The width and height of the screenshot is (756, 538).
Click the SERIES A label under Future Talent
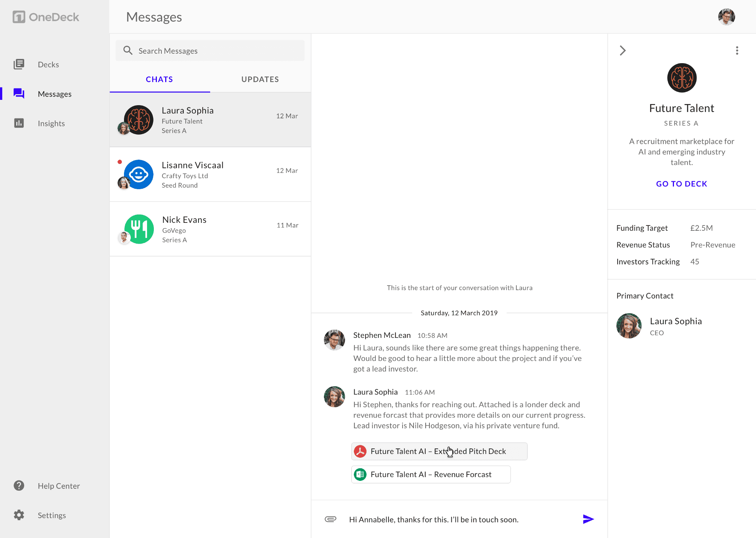682,123
